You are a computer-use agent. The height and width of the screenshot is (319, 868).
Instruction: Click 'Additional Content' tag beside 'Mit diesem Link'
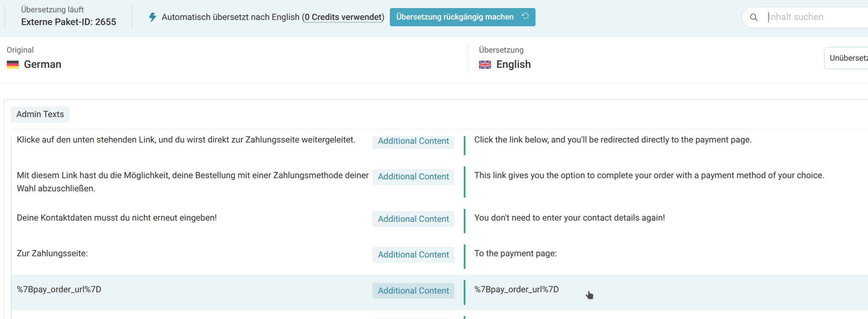[413, 177]
